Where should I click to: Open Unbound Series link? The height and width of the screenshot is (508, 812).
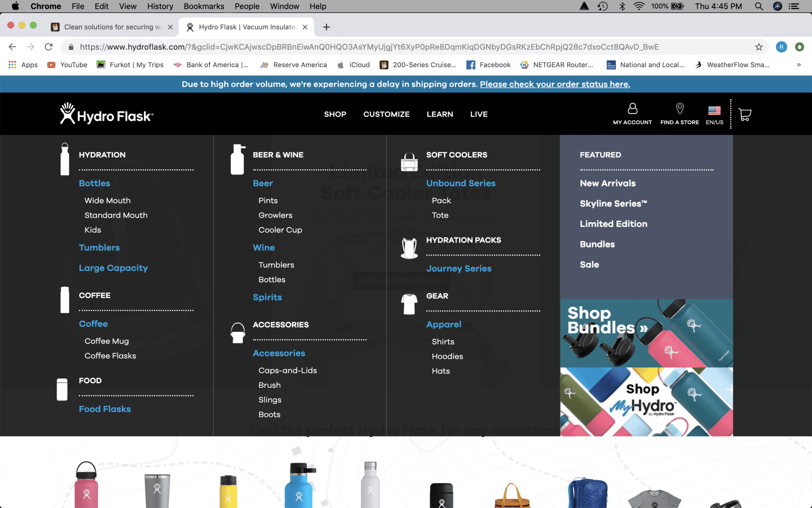pos(461,183)
